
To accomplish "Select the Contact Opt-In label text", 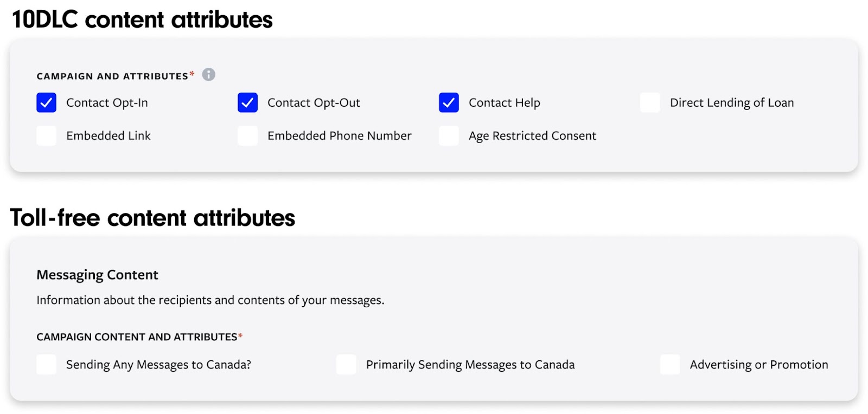I will coord(107,102).
